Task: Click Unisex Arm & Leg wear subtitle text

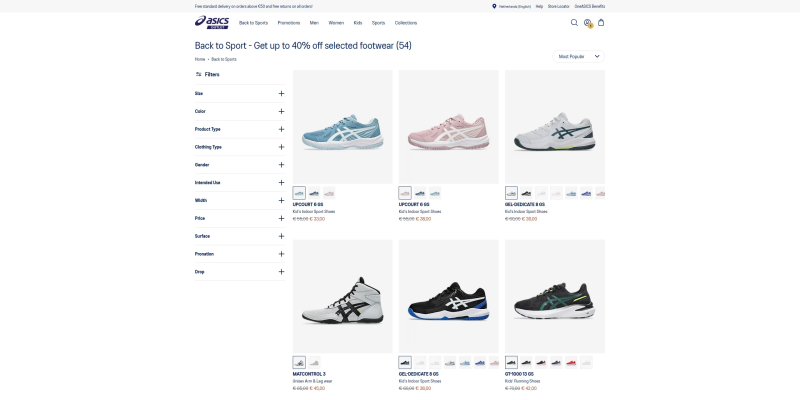Action: (x=312, y=381)
